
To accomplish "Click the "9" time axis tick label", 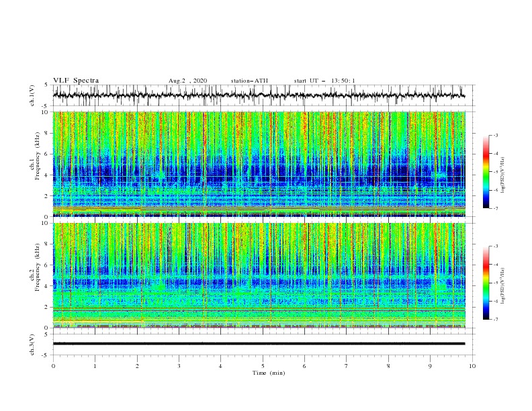I will [x=430, y=366].
